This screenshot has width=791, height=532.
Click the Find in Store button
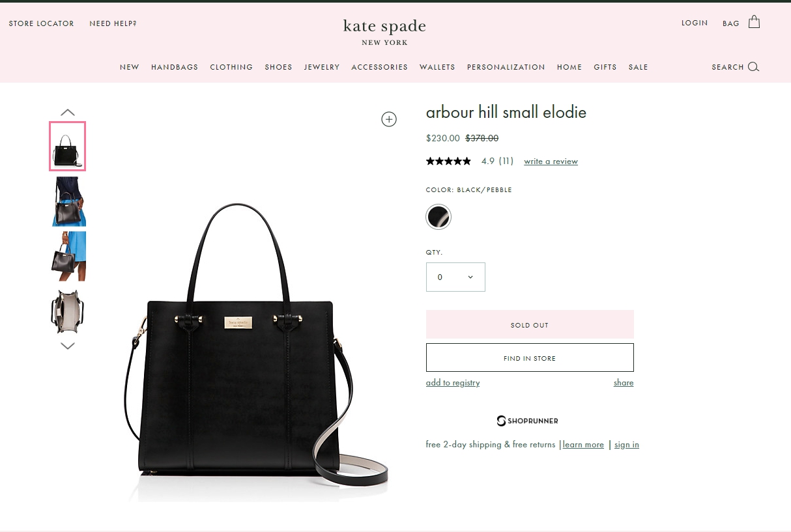tap(530, 357)
